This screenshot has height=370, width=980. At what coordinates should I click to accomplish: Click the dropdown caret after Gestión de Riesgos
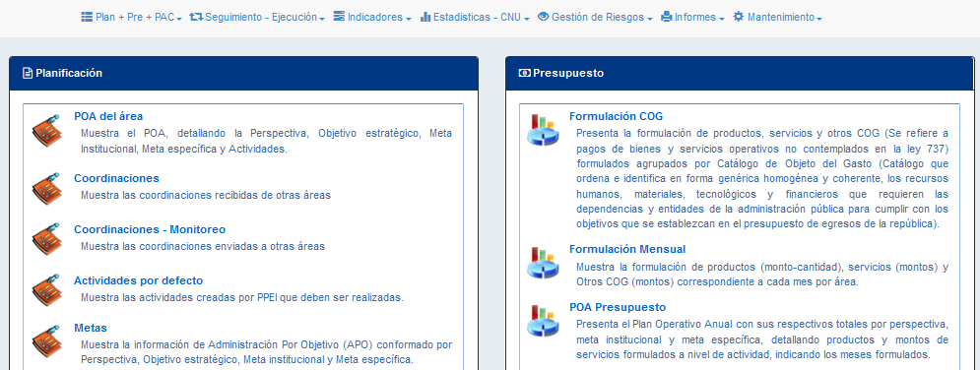650,20
